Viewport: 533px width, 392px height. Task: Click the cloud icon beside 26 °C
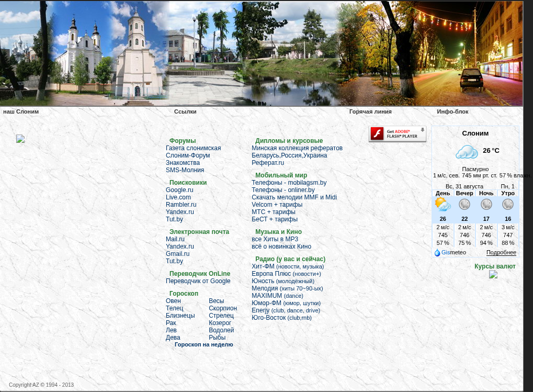click(467, 151)
